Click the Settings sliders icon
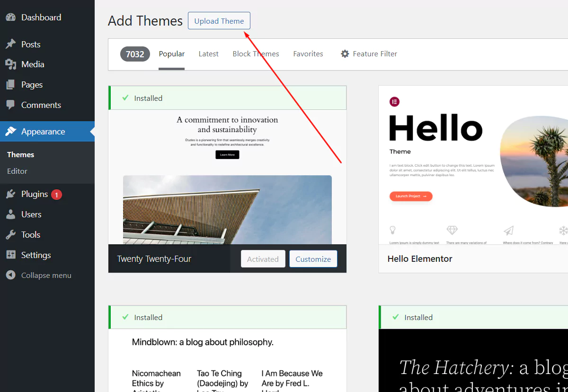 pyautogui.click(x=10, y=255)
